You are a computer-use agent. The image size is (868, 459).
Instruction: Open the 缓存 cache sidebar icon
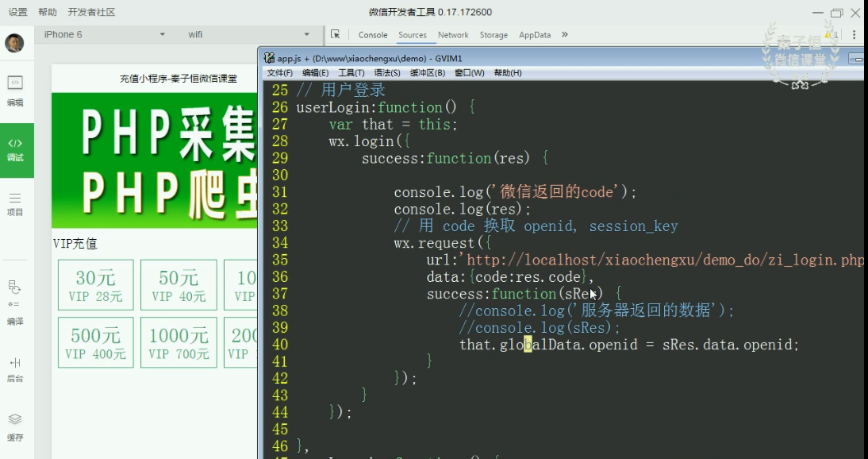pos(15,427)
